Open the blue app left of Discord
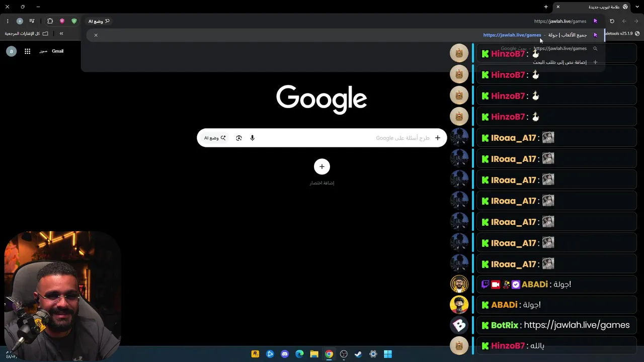644x362 pixels. 270,354
